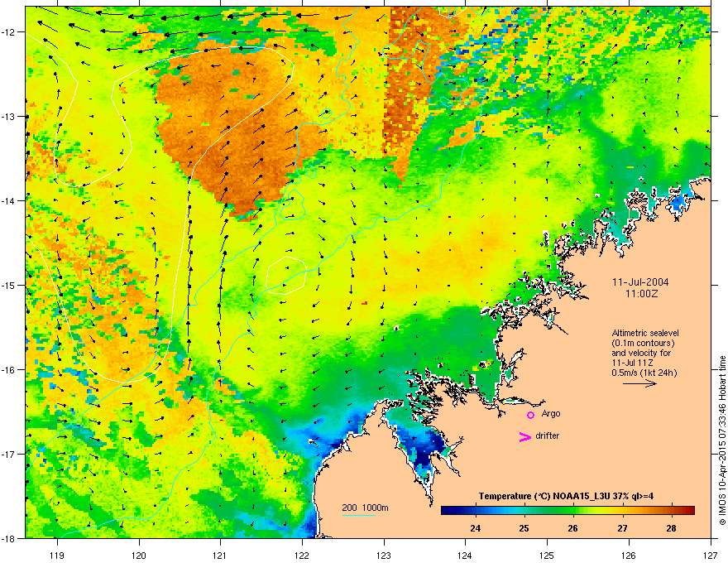Image resolution: width=728 pixels, height=563 pixels.
Task: Click the '121' longitude axis label
Action: pyautogui.click(x=221, y=555)
